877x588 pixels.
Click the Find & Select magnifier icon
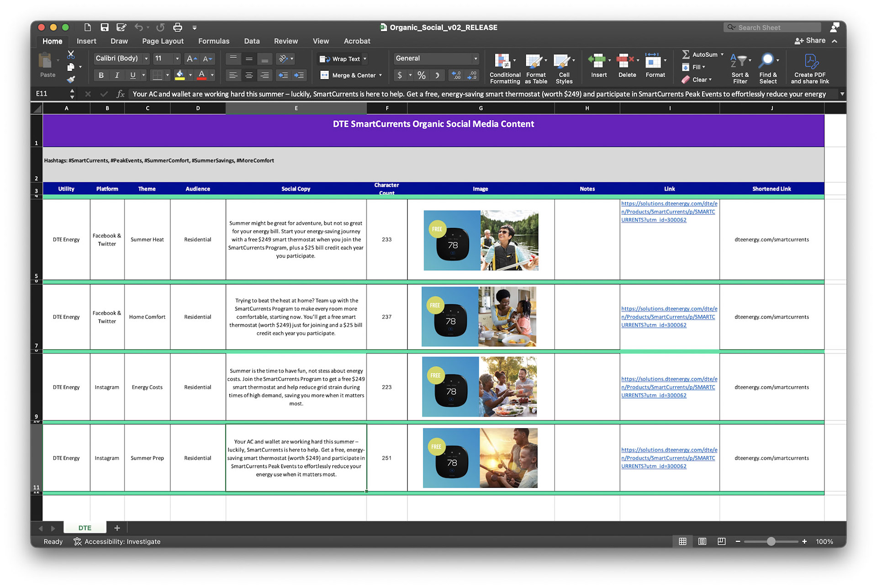point(767,61)
